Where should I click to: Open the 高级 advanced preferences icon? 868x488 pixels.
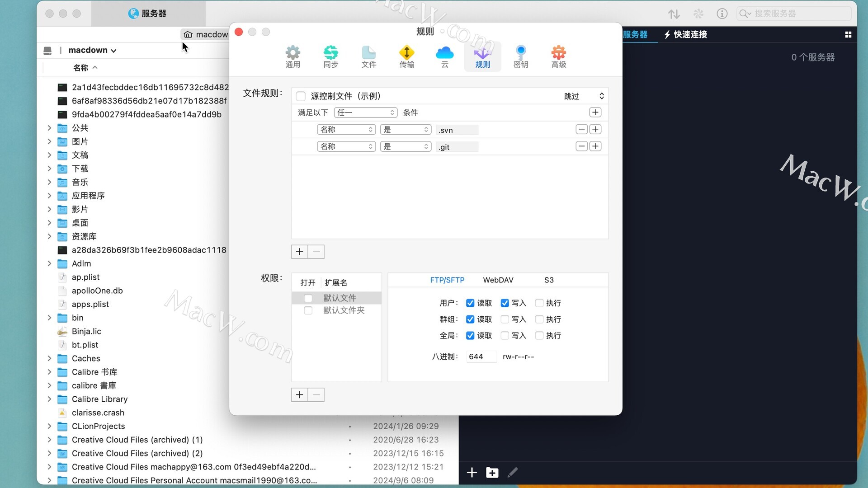coord(558,56)
